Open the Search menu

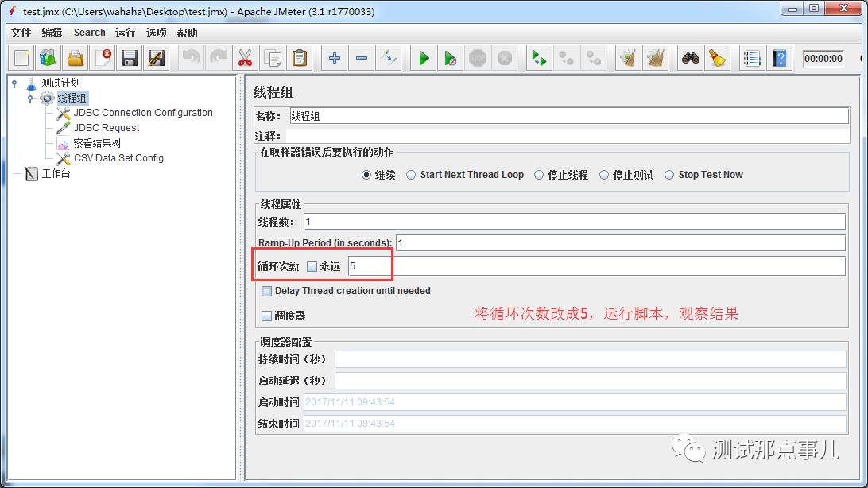pos(89,33)
